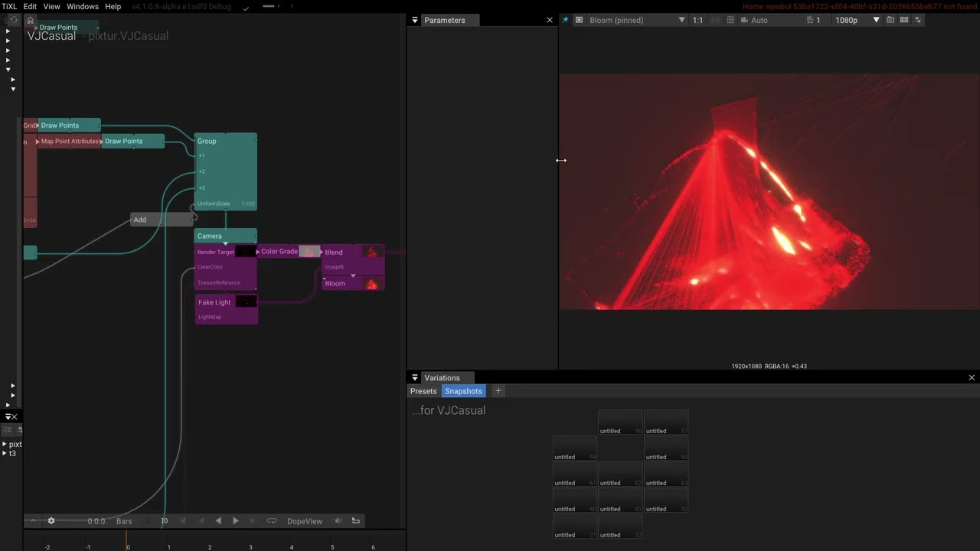Viewport: 980px width, 551px height.
Task: Open the timeline settings gear
Action: [x=51, y=521]
